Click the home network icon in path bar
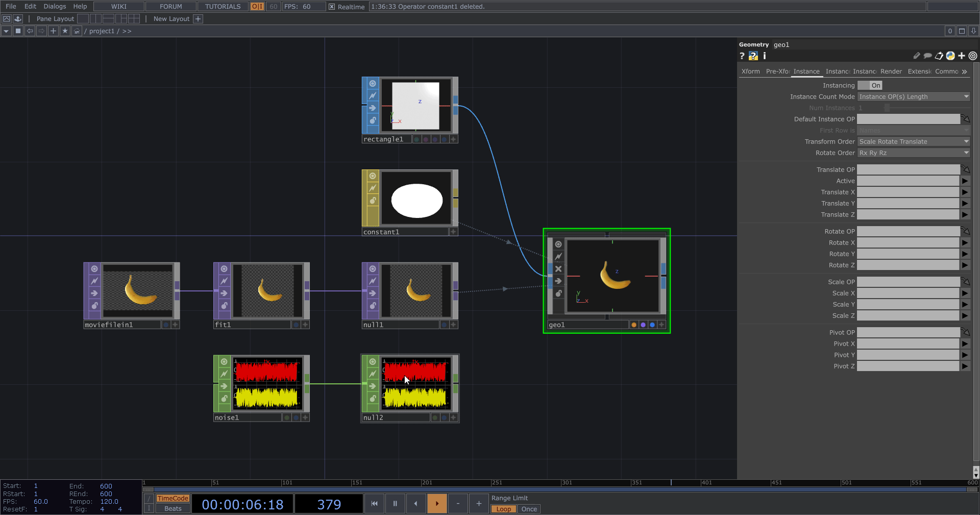 point(77,31)
